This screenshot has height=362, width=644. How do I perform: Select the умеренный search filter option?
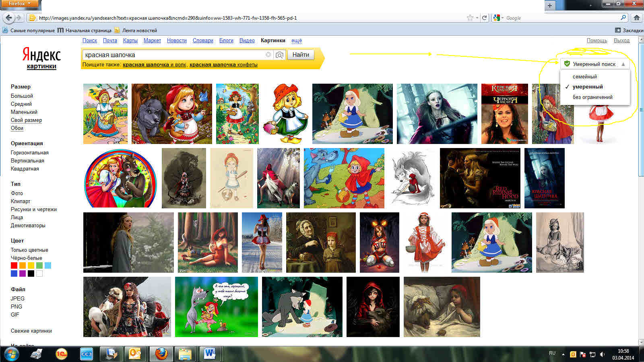pos(588,86)
